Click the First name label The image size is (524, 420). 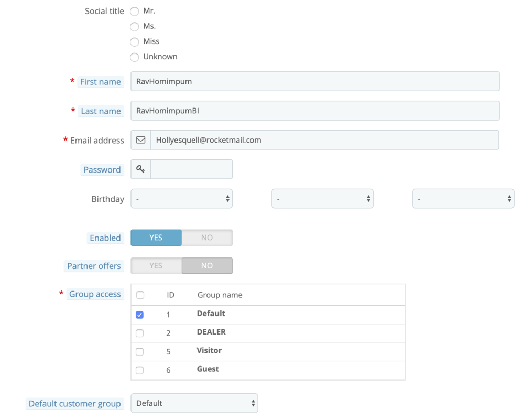click(100, 81)
